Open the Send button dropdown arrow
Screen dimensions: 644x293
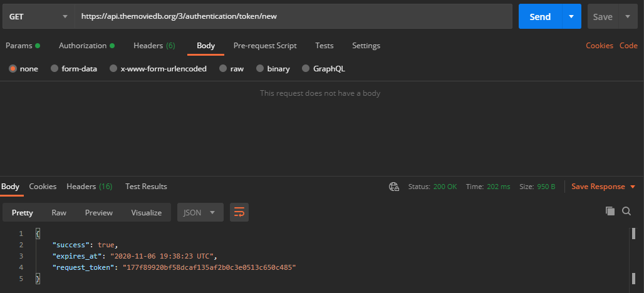(571, 16)
